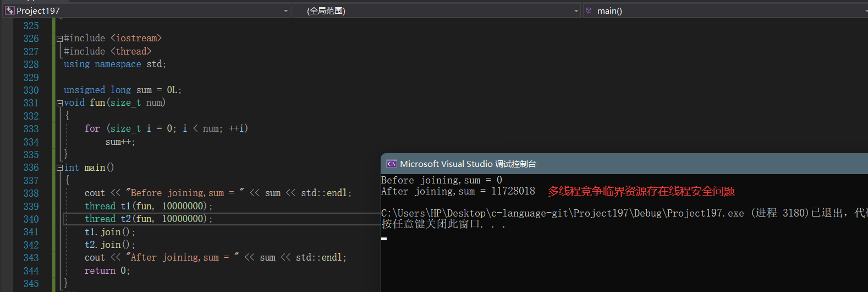The height and width of the screenshot is (292, 868).
Task: Click the red 多线程竞争 annotation text
Action: coord(641,191)
